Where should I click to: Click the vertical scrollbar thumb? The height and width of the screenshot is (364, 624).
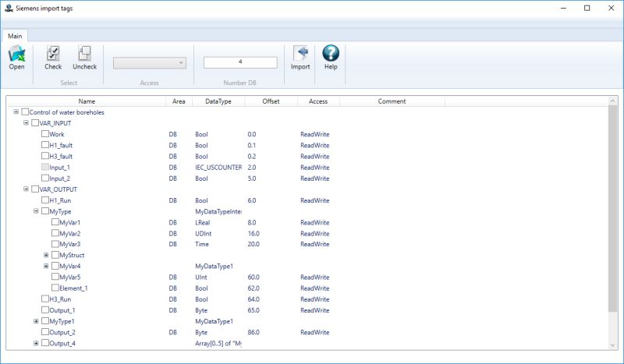click(x=613, y=209)
